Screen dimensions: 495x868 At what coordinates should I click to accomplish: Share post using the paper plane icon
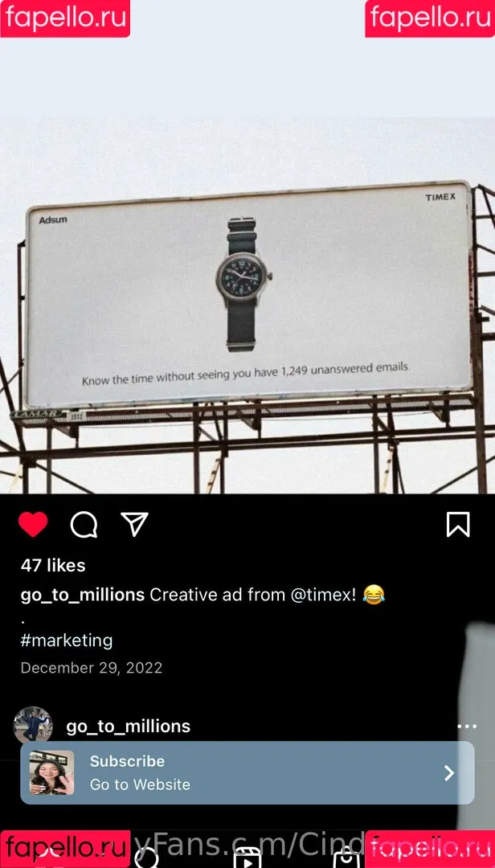[x=134, y=525]
